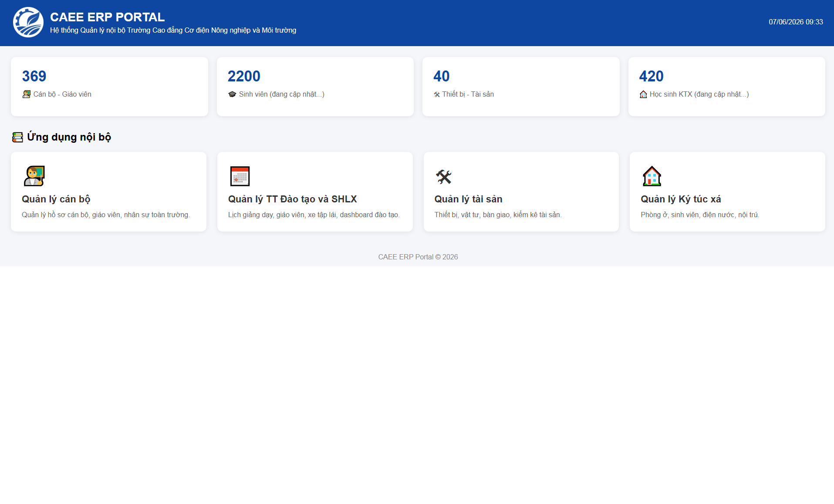The width and height of the screenshot is (834, 504).
Task: Open the Quản lý cán bộ app
Action: click(x=108, y=192)
